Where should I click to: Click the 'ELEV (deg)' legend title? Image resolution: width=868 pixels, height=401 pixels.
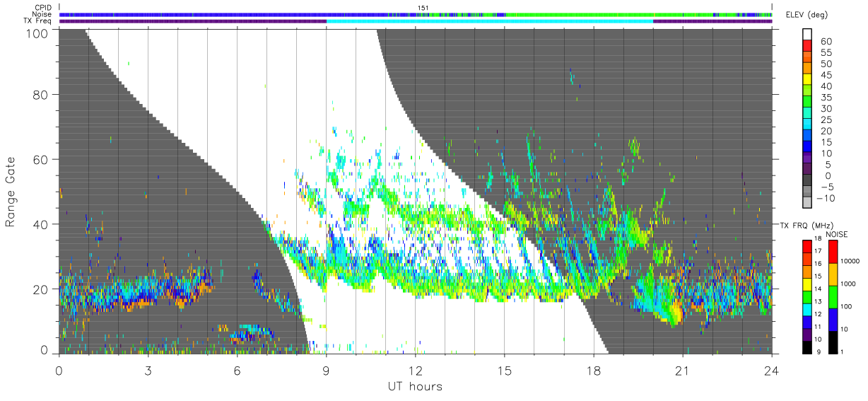point(807,16)
